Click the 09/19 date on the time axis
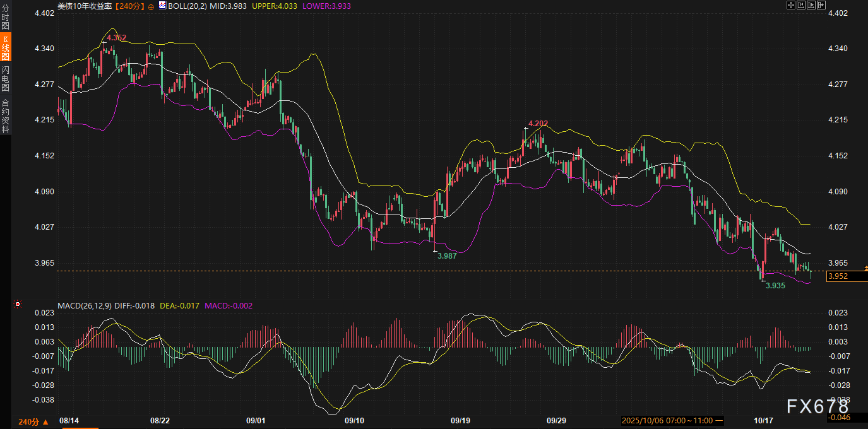 pyautogui.click(x=460, y=420)
